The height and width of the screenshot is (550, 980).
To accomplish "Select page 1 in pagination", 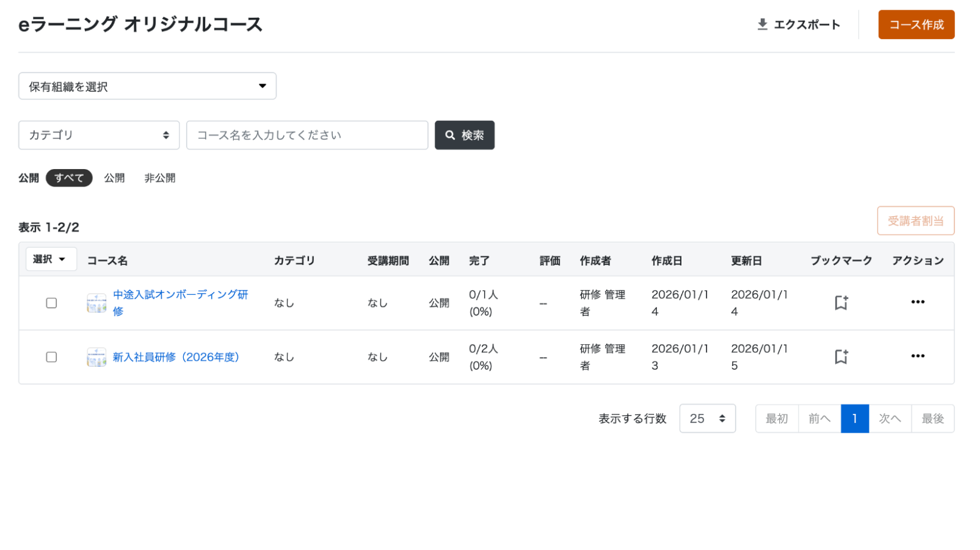I will [x=855, y=418].
